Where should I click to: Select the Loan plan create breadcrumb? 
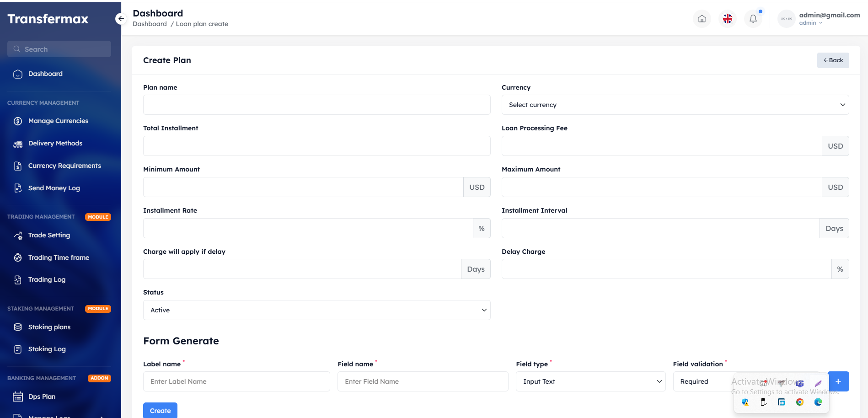(x=202, y=24)
